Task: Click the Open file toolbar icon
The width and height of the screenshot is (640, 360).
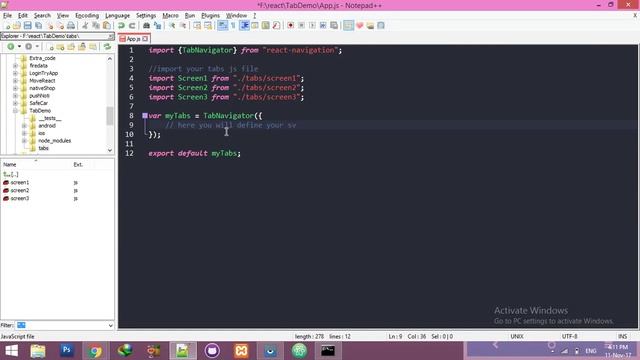Action: [x=17, y=26]
